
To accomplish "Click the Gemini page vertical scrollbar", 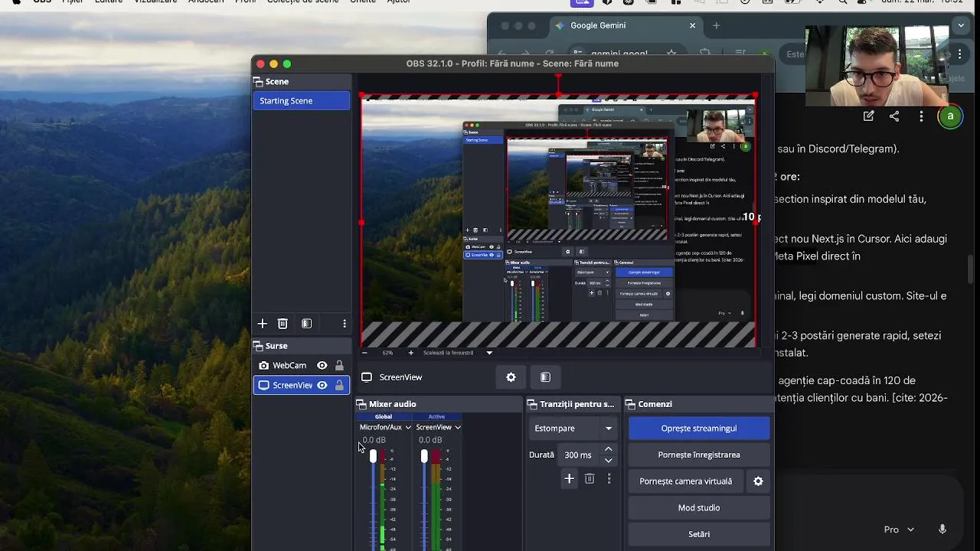I will [970, 269].
